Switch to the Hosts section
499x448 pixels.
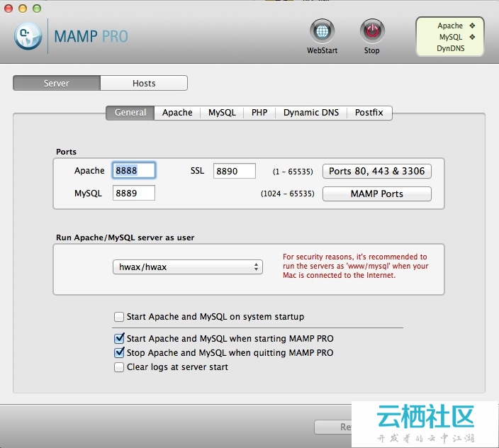(x=144, y=83)
